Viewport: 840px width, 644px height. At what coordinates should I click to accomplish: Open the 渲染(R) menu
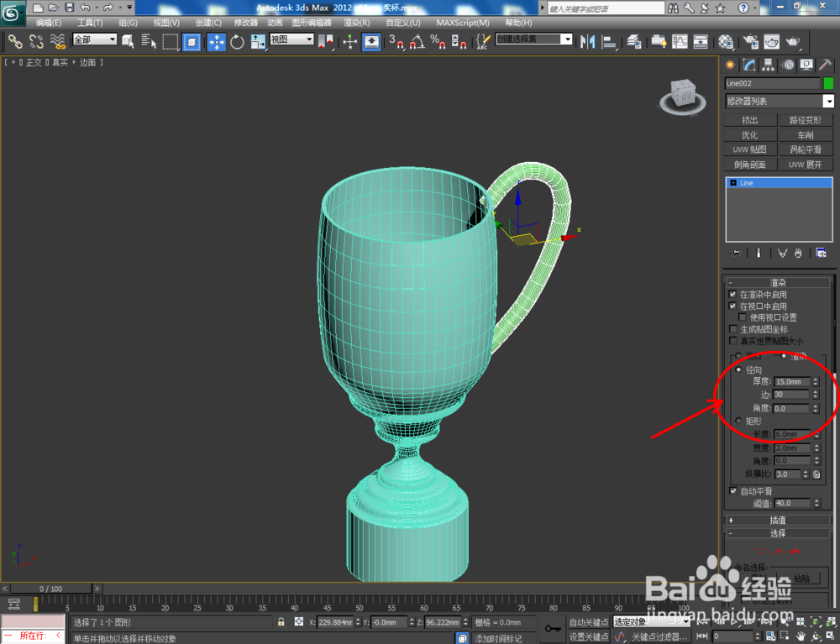tap(356, 23)
